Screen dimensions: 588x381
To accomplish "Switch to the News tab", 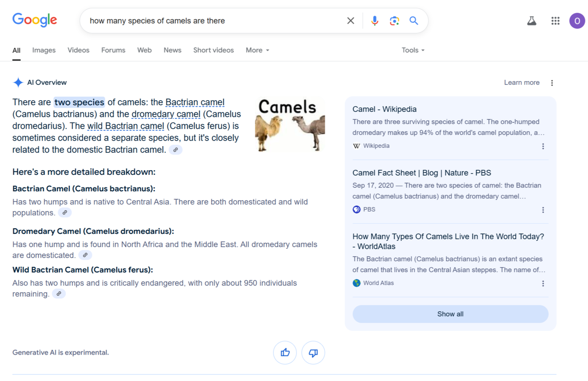I will 172,50.
